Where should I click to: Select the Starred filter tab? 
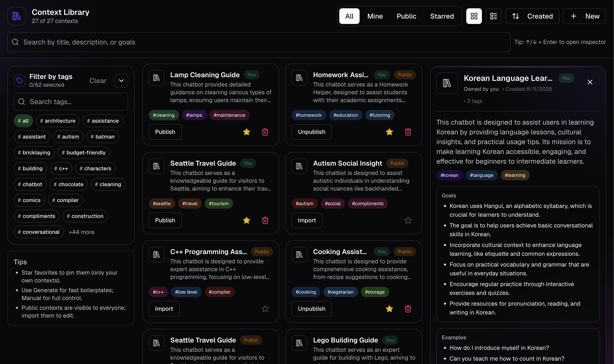click(442, 16)
